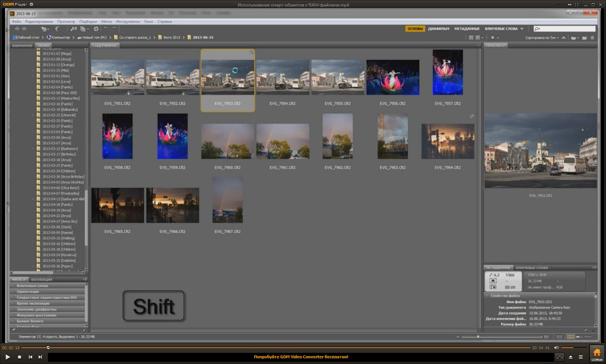Click 'Фото 2013' in the breadcrumb path

tap(171, 37)
